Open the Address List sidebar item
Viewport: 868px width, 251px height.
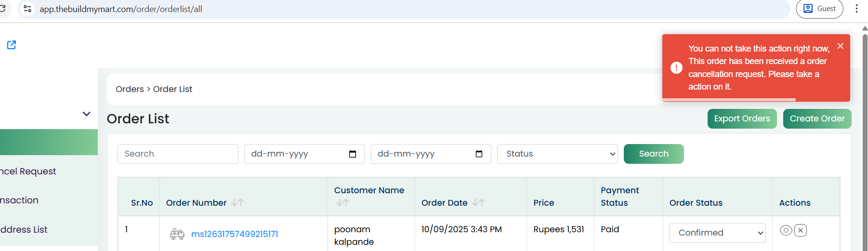pyautogui.click(x=24, y=230)
